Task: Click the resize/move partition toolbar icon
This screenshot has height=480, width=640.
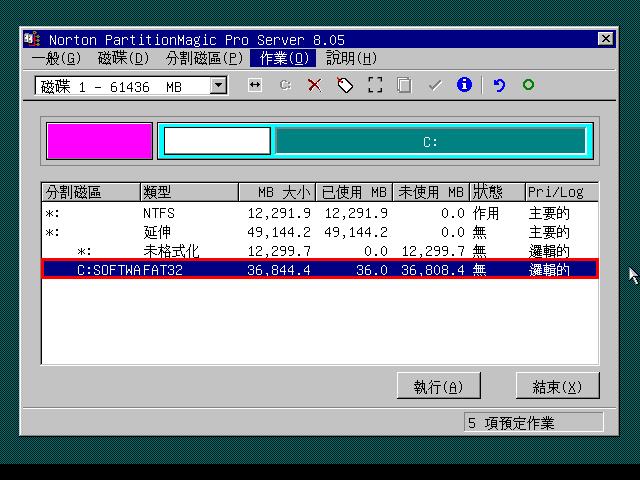Action: (x=255, y=85)
